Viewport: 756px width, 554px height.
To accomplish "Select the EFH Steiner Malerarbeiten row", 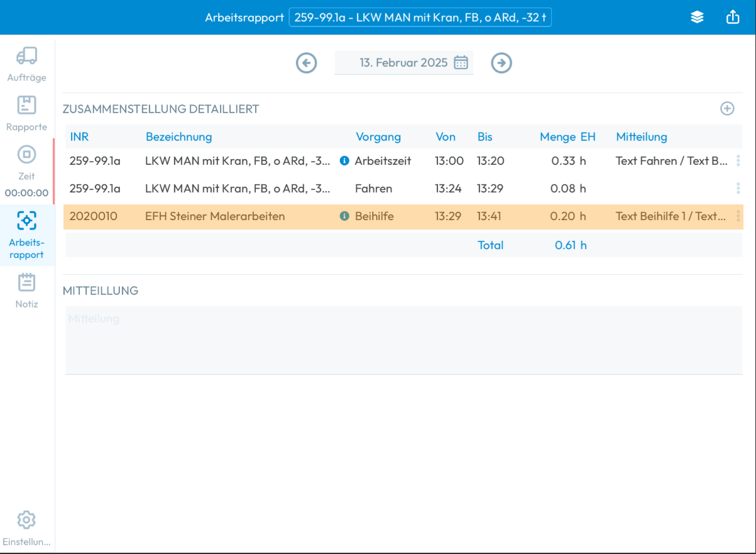I will point(215,216).
